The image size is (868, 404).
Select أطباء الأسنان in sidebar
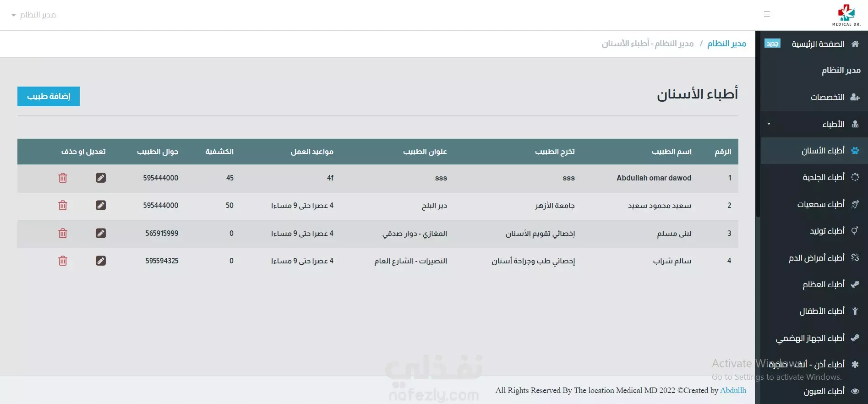[823, 151]
